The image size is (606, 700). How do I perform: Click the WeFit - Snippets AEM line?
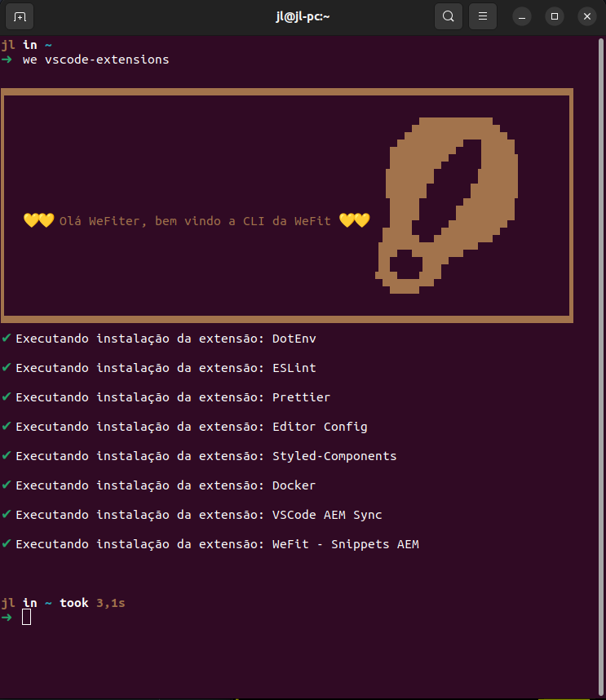click(210, 544)
